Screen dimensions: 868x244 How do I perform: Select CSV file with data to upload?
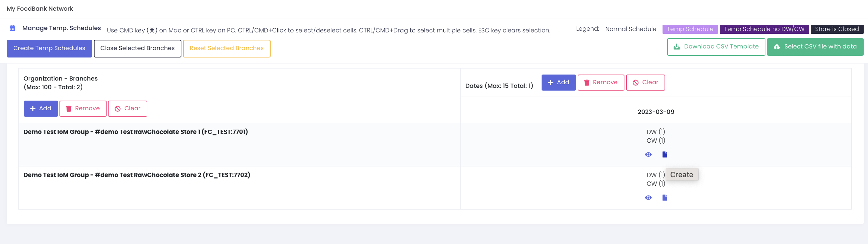[815, 46]
